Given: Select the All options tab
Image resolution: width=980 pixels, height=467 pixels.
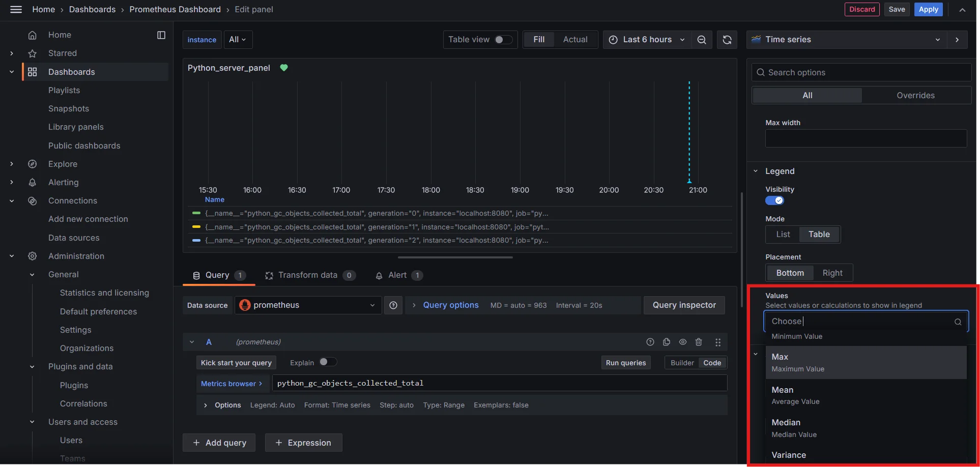Looking at the screenshot, I should point(807,96).
